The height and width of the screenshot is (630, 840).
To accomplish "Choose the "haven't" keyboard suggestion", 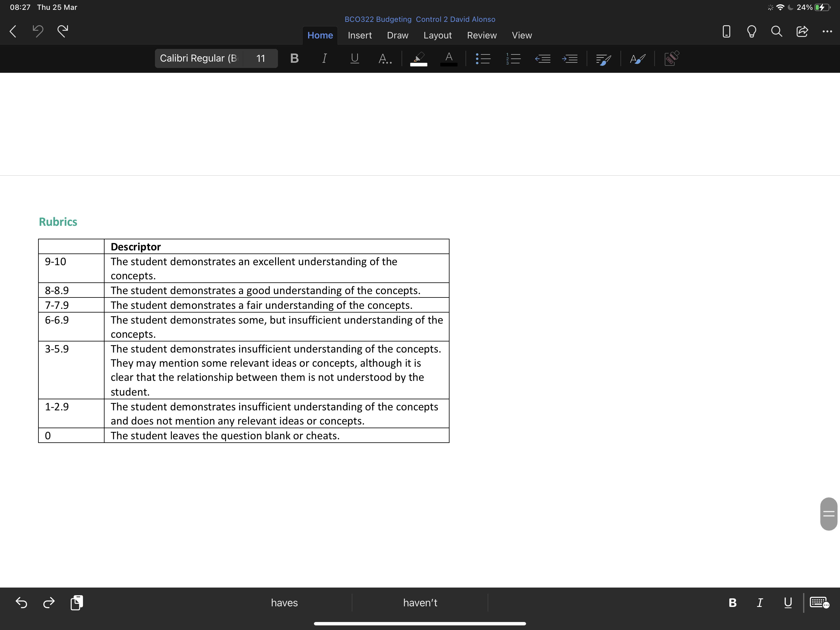I will (420, 603).
